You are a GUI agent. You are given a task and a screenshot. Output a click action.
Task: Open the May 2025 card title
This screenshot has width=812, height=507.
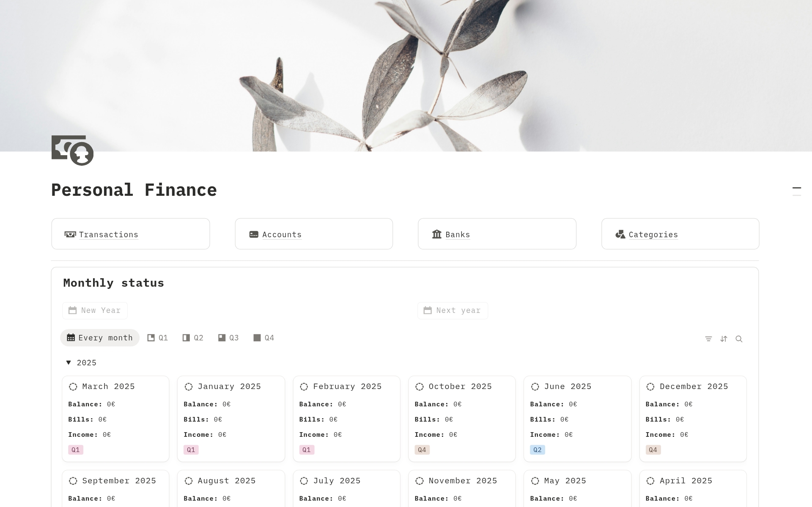(x=565, y=481)
